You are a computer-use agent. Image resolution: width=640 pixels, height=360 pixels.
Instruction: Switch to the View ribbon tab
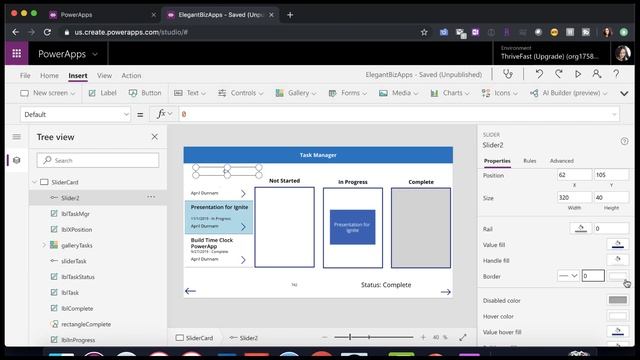[x=104, y=76]
